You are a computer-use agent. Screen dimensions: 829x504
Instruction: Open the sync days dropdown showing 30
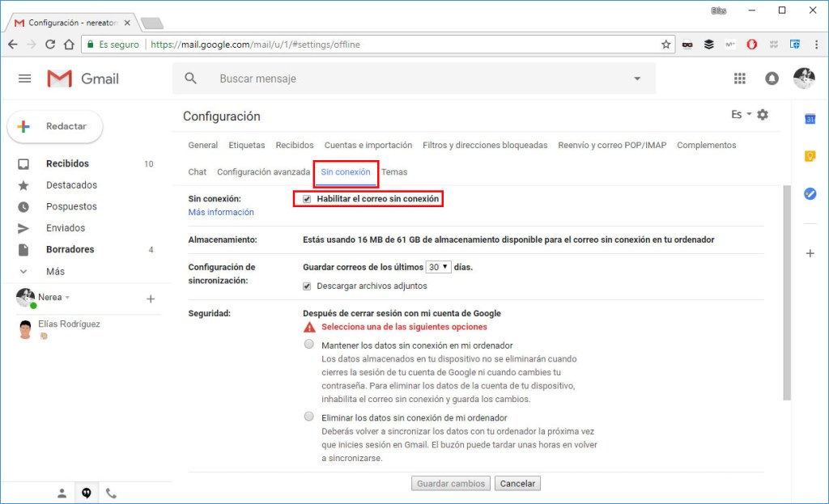[x=436, y=266]
